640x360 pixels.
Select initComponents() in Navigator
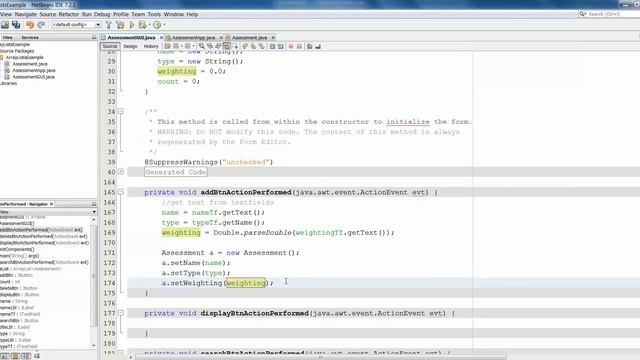tap(17, 249)
